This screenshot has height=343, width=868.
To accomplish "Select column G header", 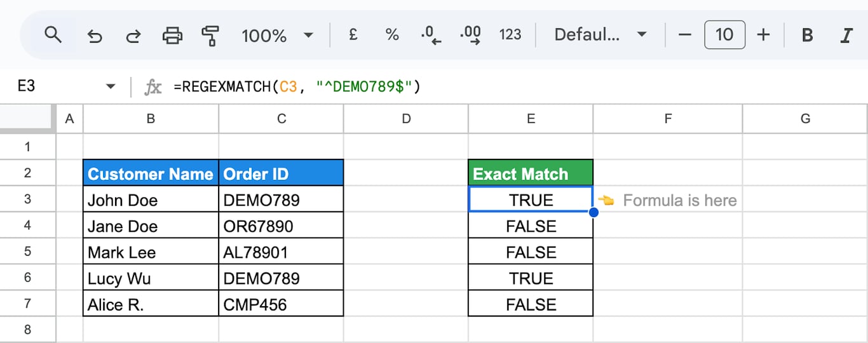I will pyautogui.click(x=805, y=118).
